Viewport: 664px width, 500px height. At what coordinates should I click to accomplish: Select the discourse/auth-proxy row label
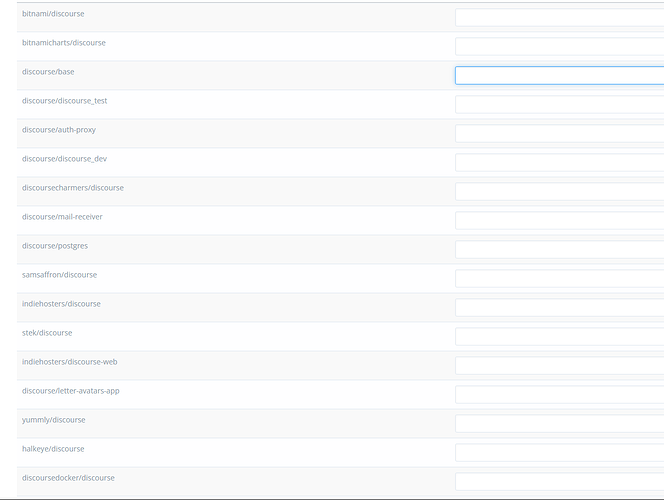coord(59,130)
